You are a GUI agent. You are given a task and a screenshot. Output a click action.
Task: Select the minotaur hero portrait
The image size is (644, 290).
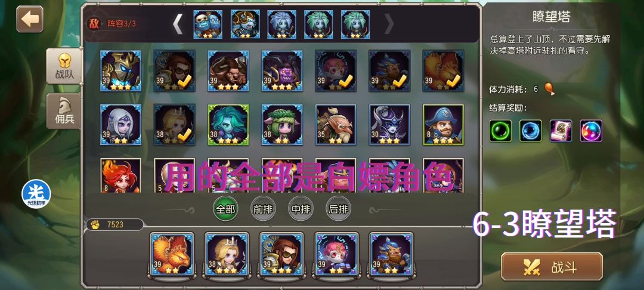pyautogui.click(x=228, y=70)
